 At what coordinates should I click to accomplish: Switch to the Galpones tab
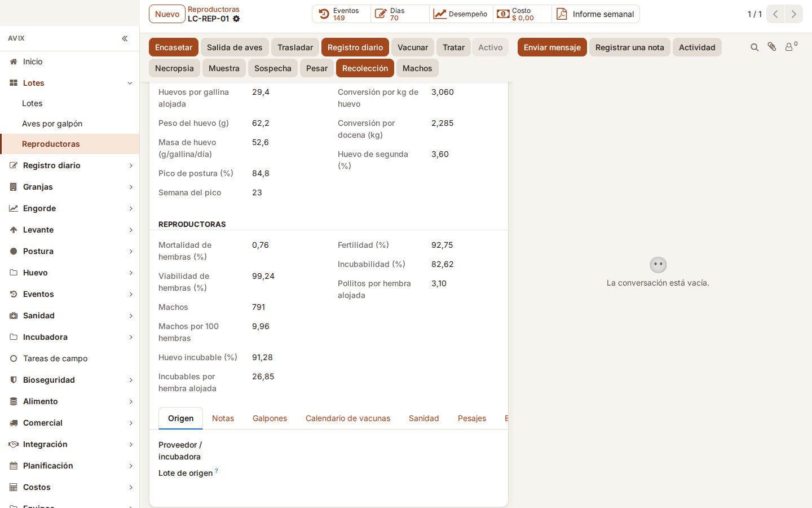click(x=270, y=418)
